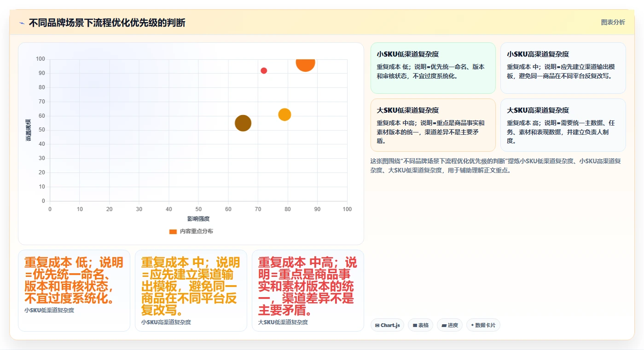Click the icon in the Chart.js tag
Viewport: 644px width, 350px height.
[x=377, y=325]
